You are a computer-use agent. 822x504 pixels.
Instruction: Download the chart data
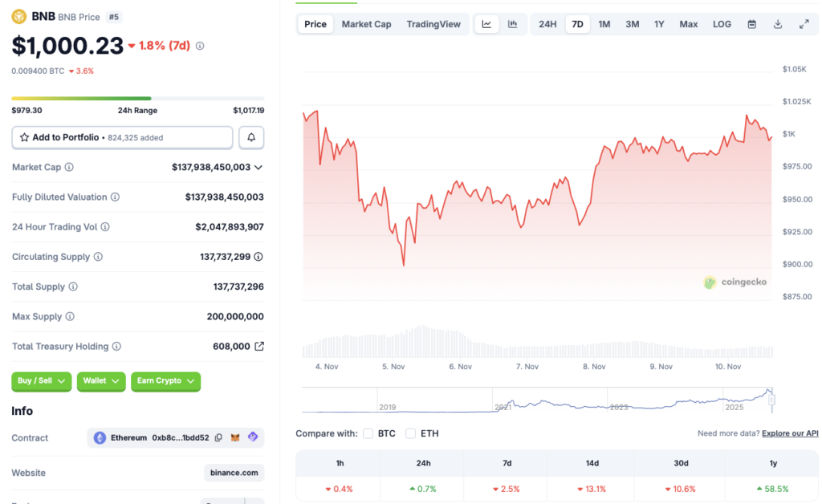[778, 24]
